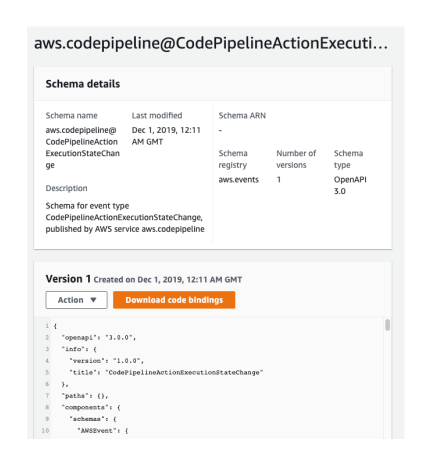Click the "title" line in schema code
Viewport: 432px width, 463px height.
[x=166, y=372]
